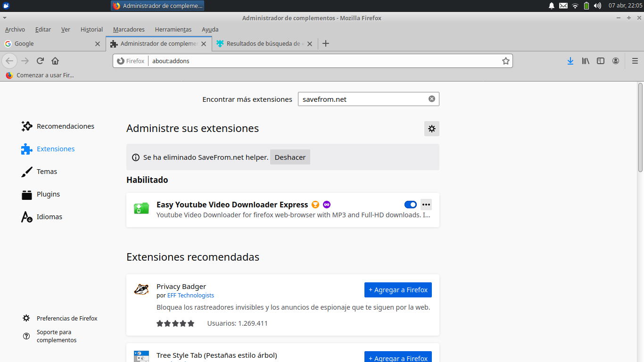Open the Editar menu
The height and width of the screenshot is (362, 644).
43,29
